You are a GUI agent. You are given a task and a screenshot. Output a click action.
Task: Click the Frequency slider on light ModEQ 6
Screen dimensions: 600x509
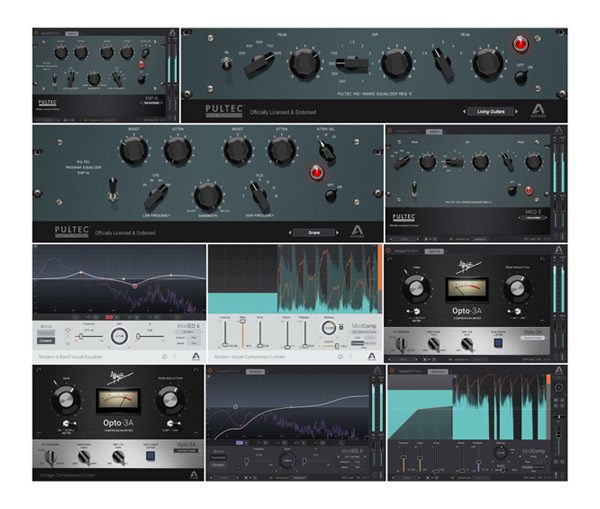click(89, 336)
